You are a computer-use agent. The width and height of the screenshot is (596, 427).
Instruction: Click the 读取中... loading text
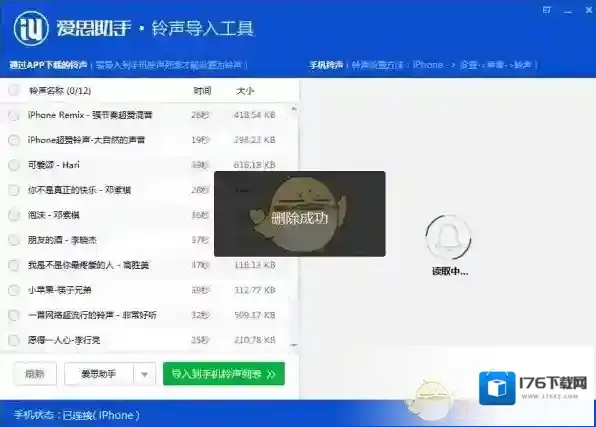pos(450,271)
